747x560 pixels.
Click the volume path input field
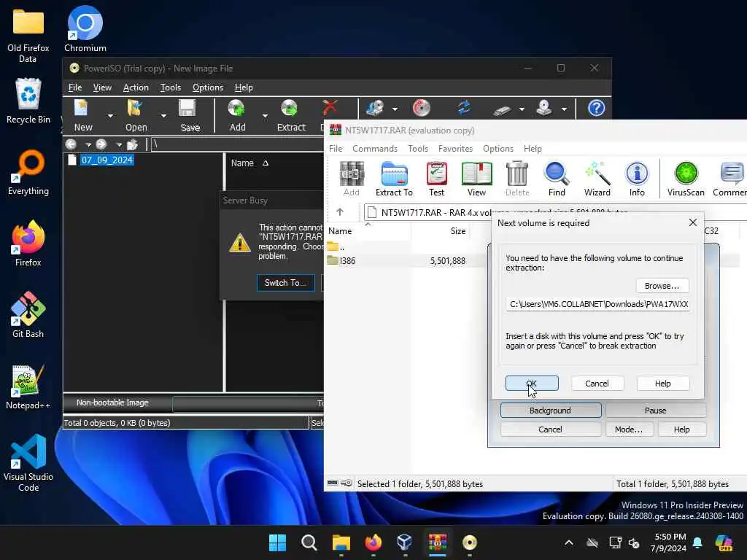coord(598,304)
